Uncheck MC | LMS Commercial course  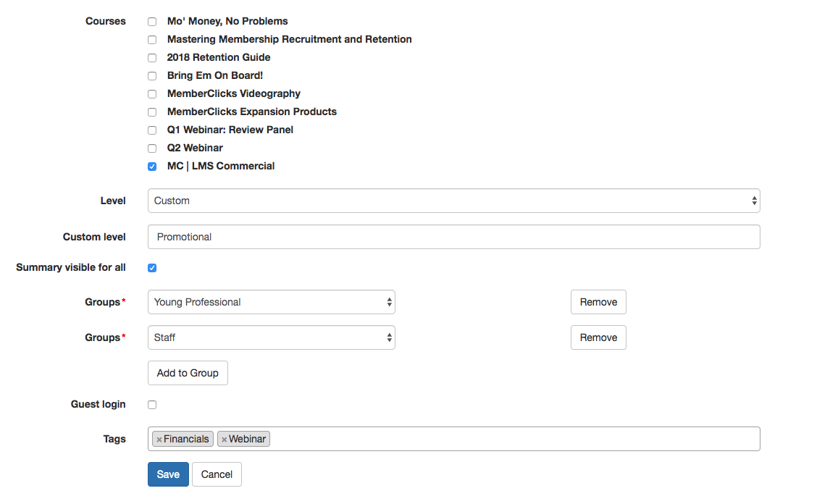point(152,167)
